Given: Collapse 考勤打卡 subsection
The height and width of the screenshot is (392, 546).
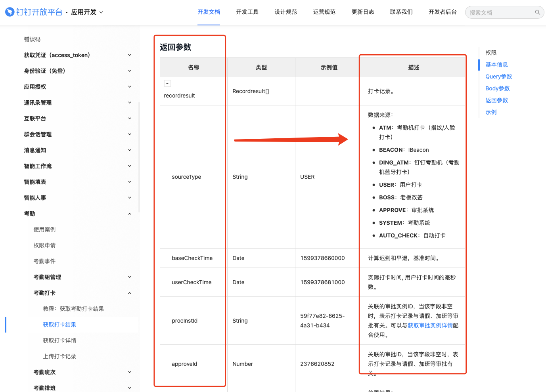Looking at the screenshot, I should click(129, 293).
